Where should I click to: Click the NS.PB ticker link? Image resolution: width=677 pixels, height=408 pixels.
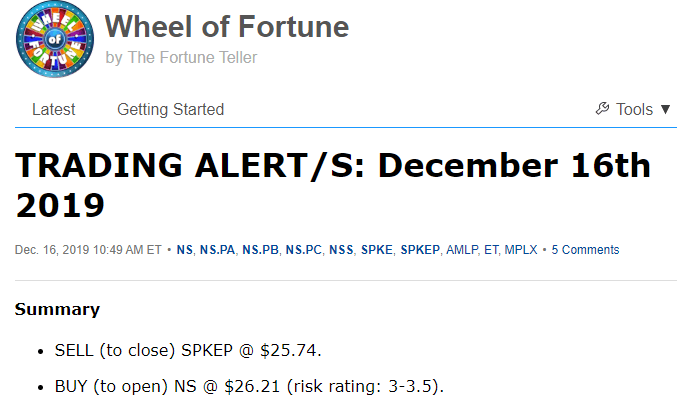pyautogui.click(x=261, y=250)
